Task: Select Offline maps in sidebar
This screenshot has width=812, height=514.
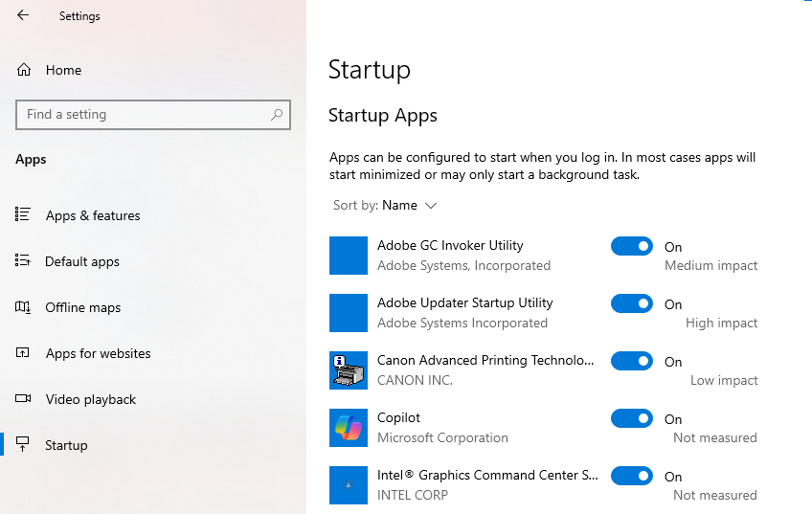Action: [x=83, y=307]
